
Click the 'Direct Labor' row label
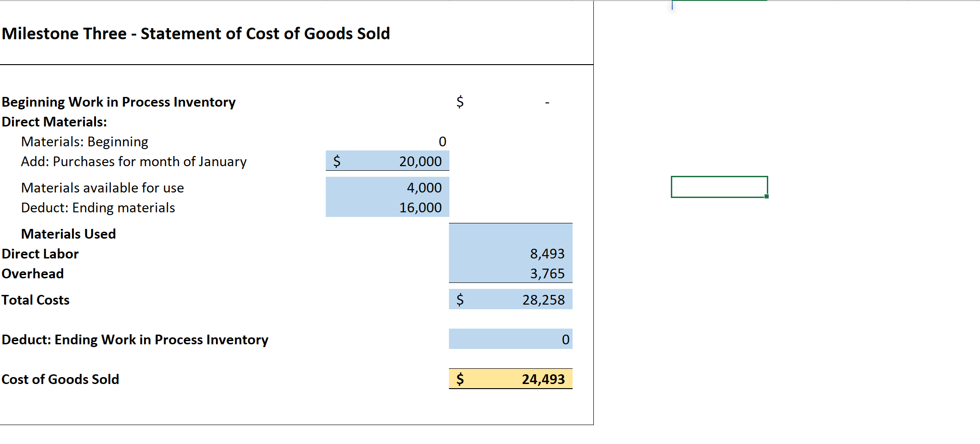[x=41, y=253]
